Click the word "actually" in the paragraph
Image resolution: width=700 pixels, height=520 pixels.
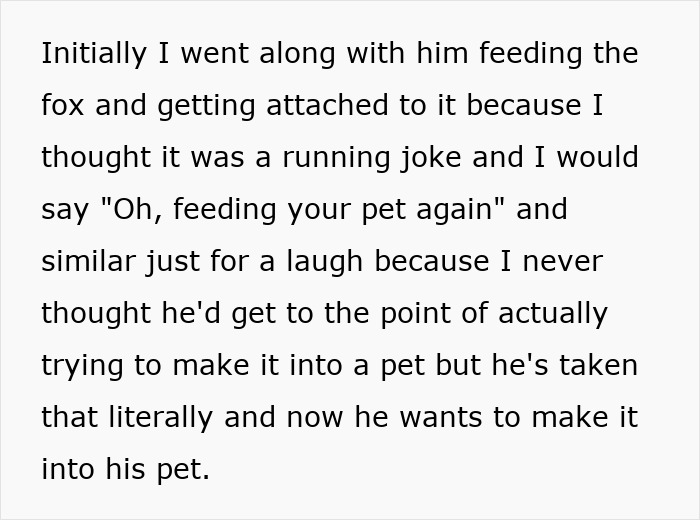[553, 314]
